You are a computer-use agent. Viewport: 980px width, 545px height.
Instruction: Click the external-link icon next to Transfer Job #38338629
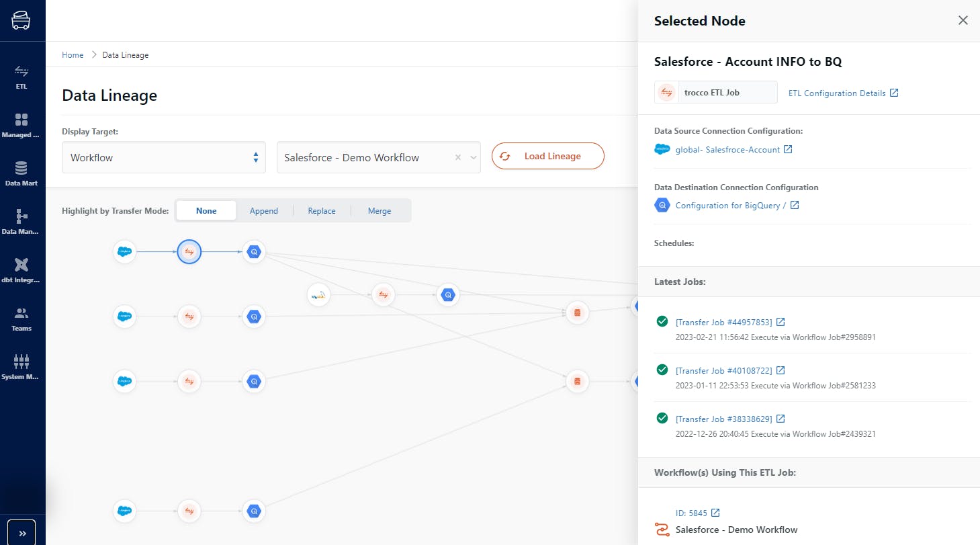781,419
